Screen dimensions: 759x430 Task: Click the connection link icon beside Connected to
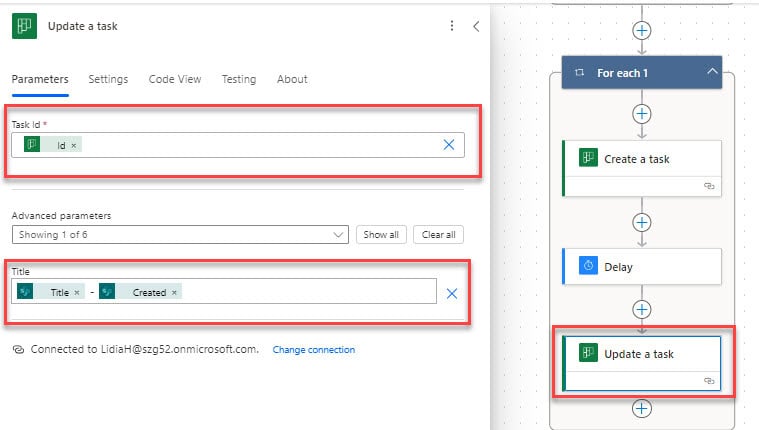click(x=18, y=350)
